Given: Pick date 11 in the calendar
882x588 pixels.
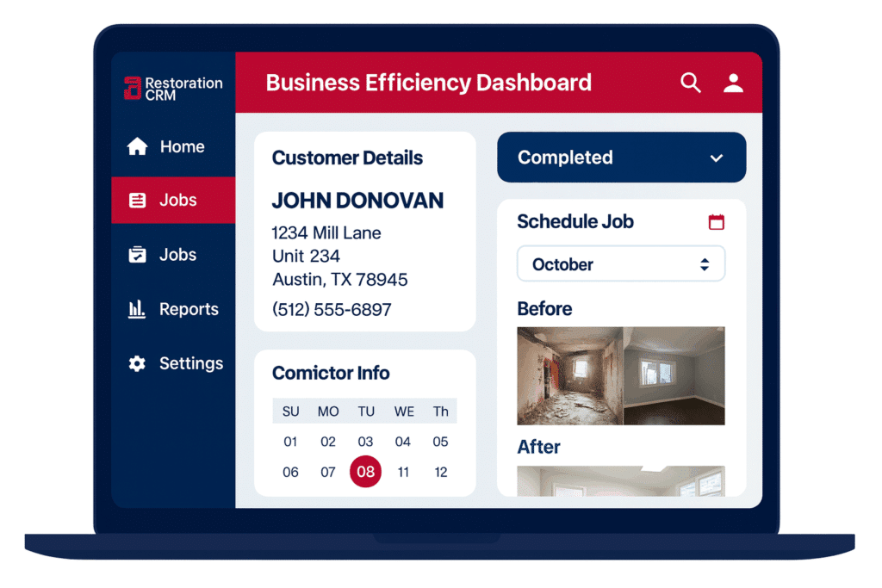Looking at the screenshot, I should pyautogui.click(x=403, y=472).
